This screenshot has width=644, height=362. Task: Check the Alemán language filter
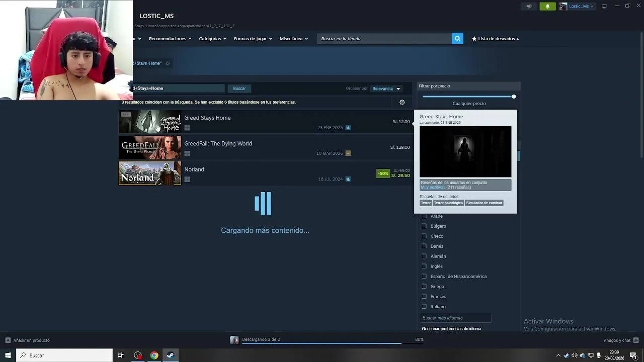pos(424,256)
